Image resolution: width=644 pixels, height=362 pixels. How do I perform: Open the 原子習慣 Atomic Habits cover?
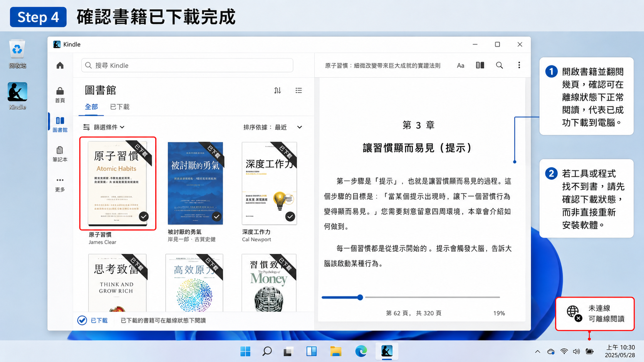(x=117, y=183)
